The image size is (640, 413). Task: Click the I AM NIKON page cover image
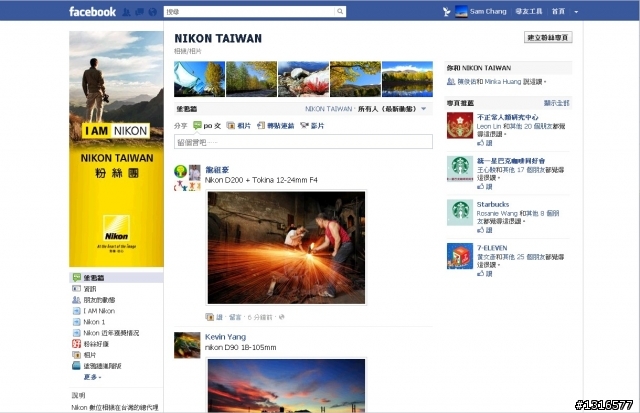(116, 149)
